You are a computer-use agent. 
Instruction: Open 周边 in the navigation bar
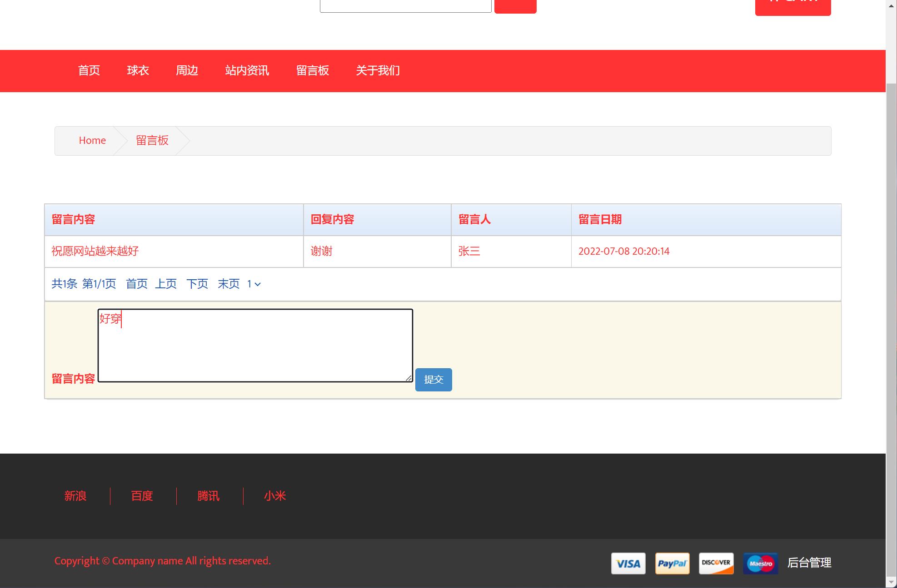point(187,71)
